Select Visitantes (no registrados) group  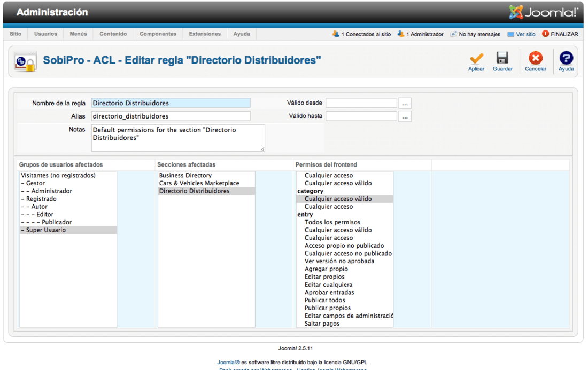pyautogui.click(x=68, y=175)
